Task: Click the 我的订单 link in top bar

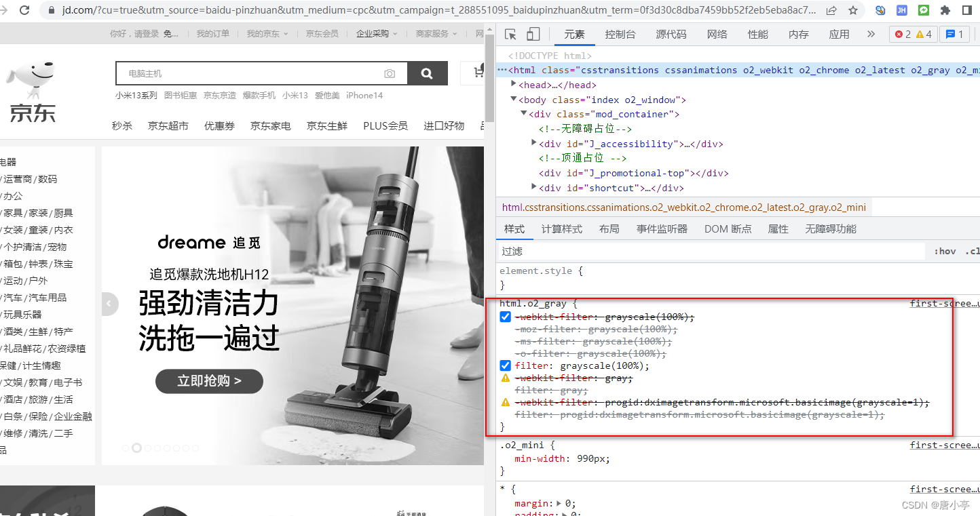Action: pos(213,34)
